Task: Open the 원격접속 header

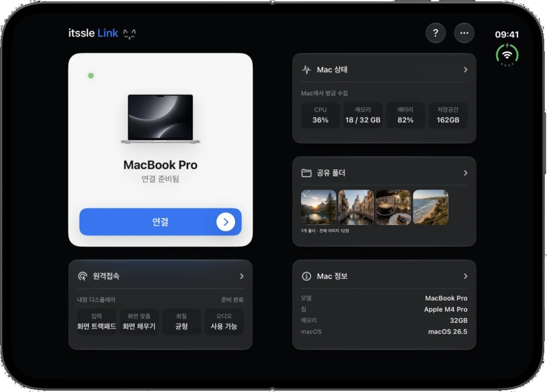Action: coord(161,276)
